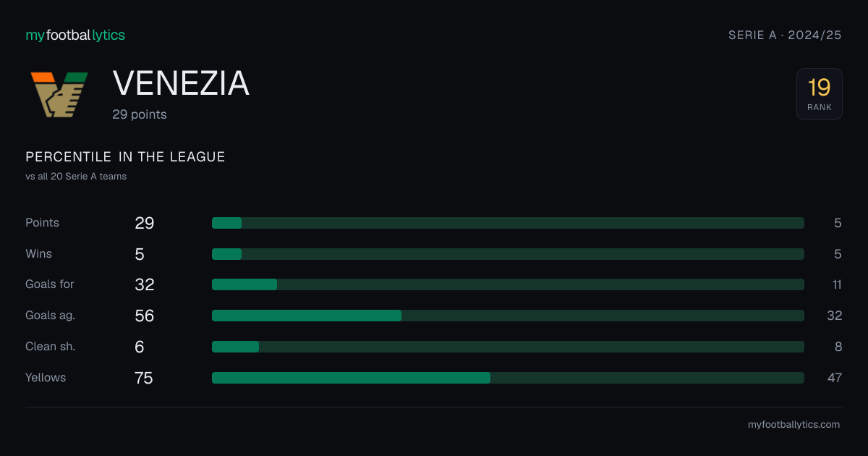
Task: Click the Wins percentile bar
Action: point(508,254)
